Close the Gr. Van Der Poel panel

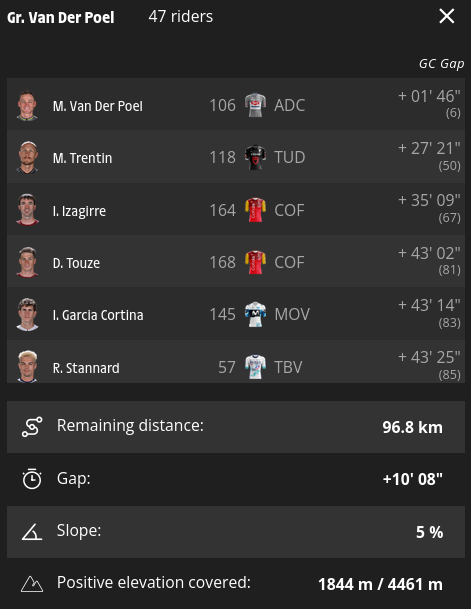pos(447,16)
